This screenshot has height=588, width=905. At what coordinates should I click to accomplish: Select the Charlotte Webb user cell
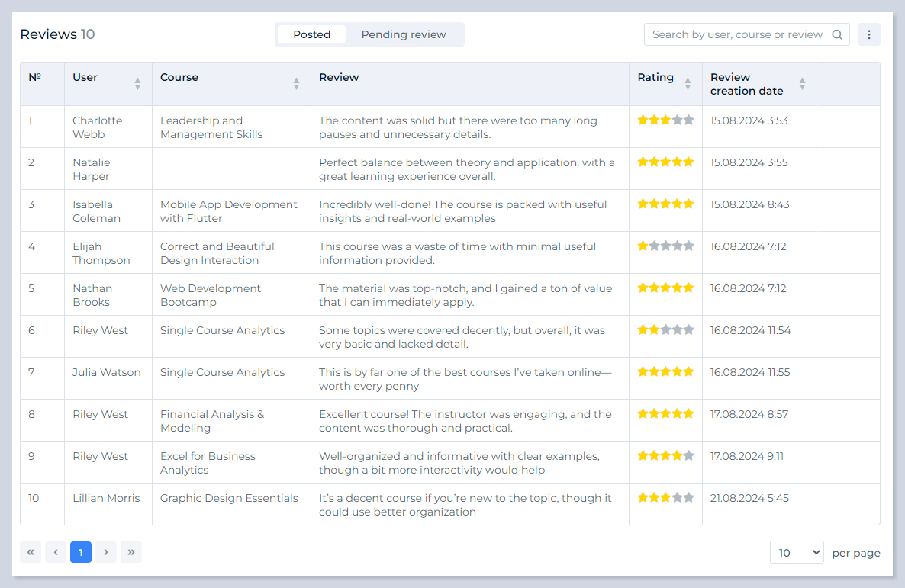(97, 127)
